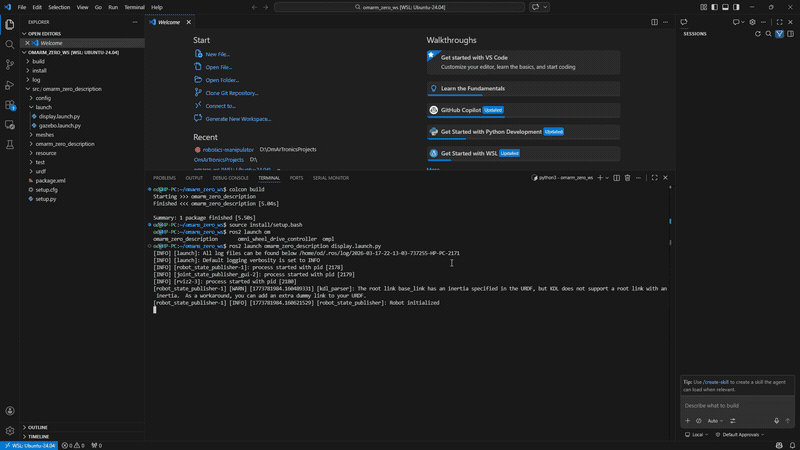Viewport: 800px width, 450px height.
Task: Open the Auto model picker dropdown
Action: [715, 421]
